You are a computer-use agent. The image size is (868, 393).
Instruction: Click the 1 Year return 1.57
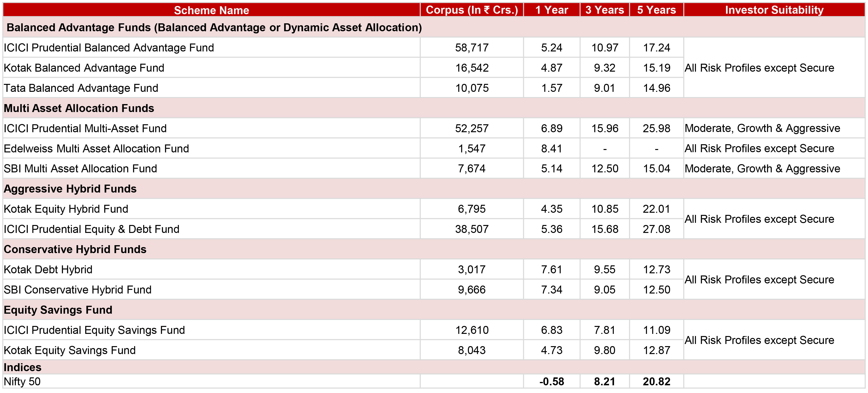(552, 88)
